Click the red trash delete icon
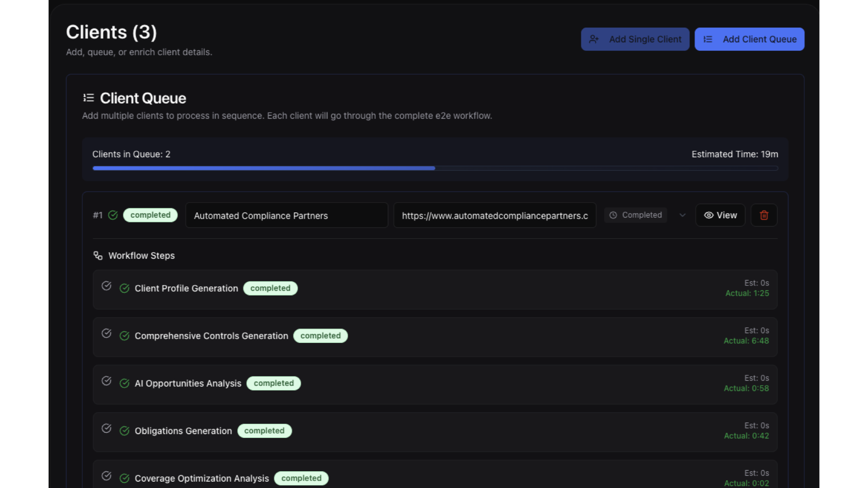Viewport: 868px width, 488px height. (764, 215)
